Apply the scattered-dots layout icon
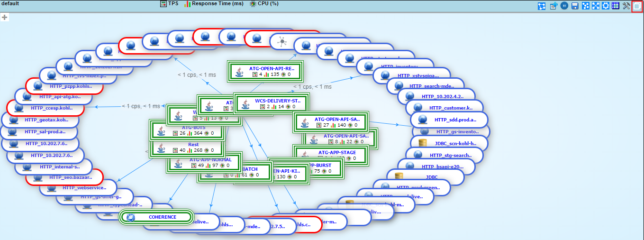The width and height of the screenshot is (644, 240). tap(585, 6)
